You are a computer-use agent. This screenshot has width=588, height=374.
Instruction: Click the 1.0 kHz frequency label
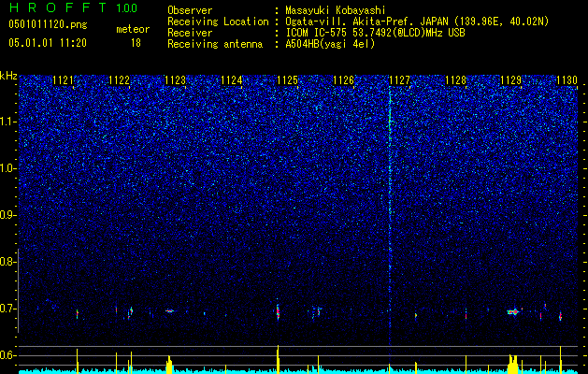coord(7,168)
